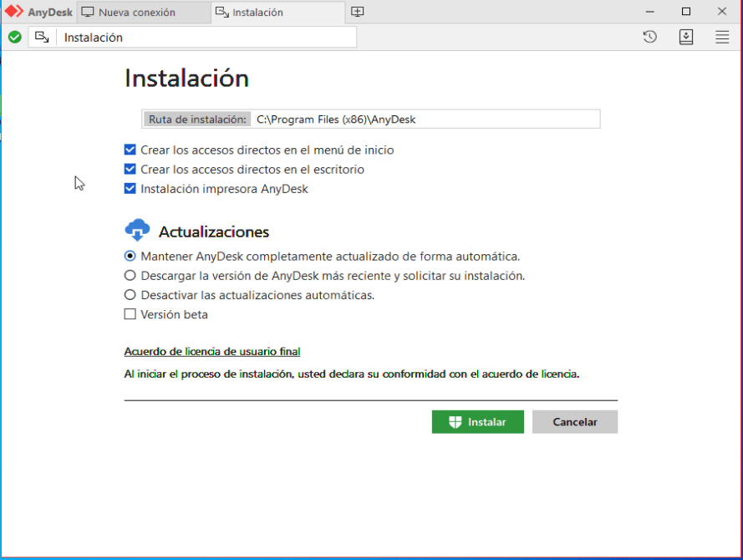The height and width of the screenshot is (560, 743).
Task: Click the Cancelar button
Action: (575, 421)
